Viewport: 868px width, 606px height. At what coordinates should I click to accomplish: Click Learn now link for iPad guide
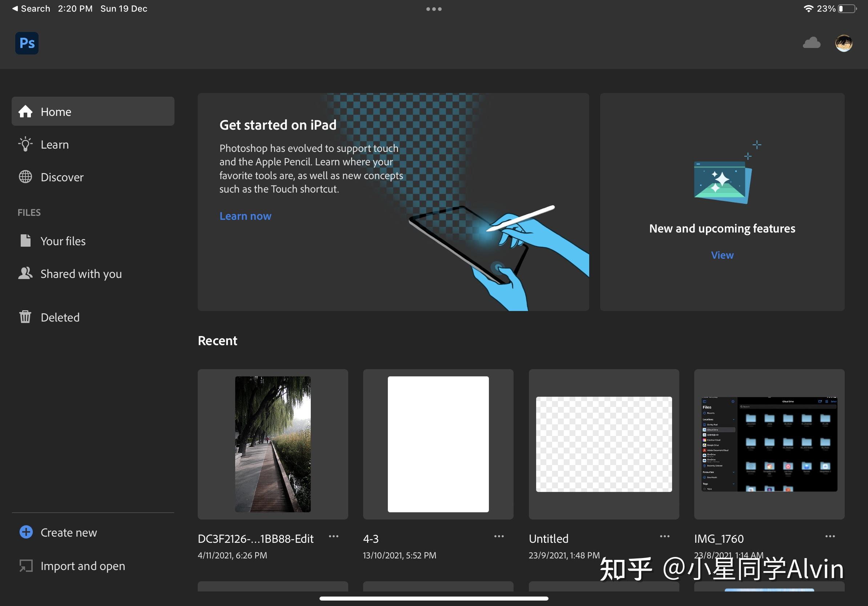pyautogui.click(x=245, y=216)
